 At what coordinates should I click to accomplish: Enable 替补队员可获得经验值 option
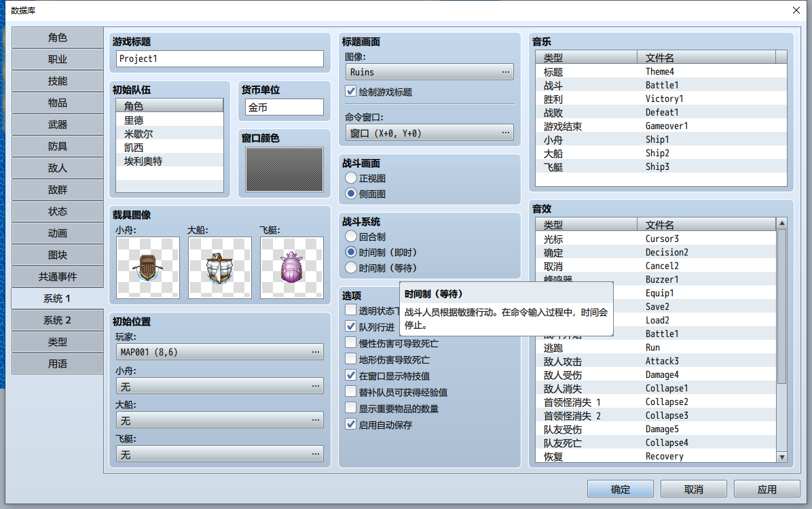coord(350,391)
